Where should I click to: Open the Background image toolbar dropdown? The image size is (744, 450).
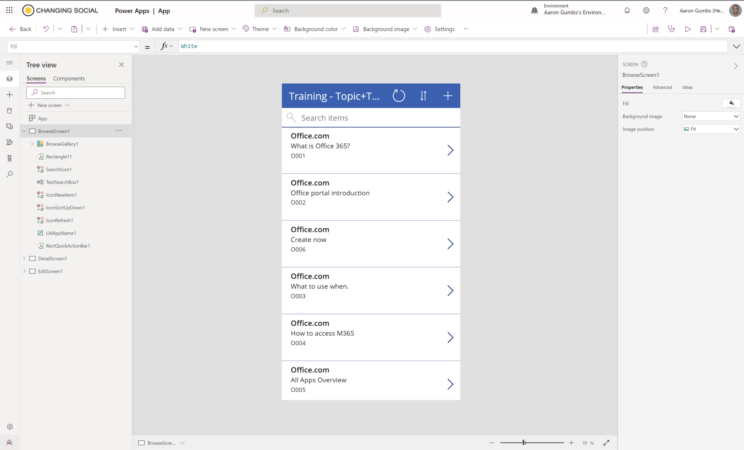[385, 29]
